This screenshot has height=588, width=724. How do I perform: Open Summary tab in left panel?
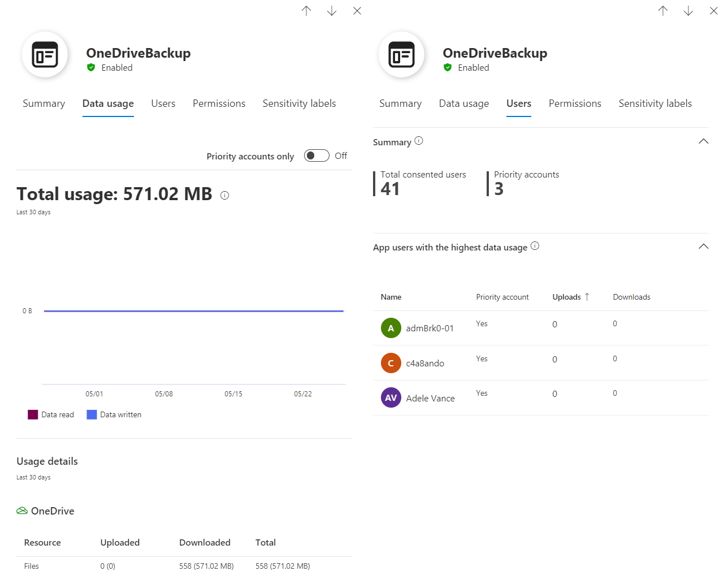(x=44, y=103)
